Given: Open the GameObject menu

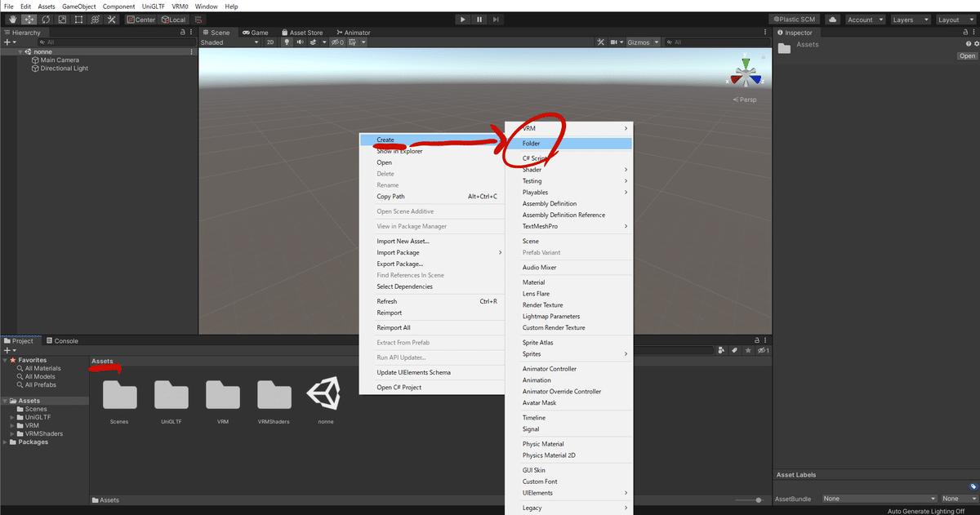Looking at the screenshot, I should 78,6.
